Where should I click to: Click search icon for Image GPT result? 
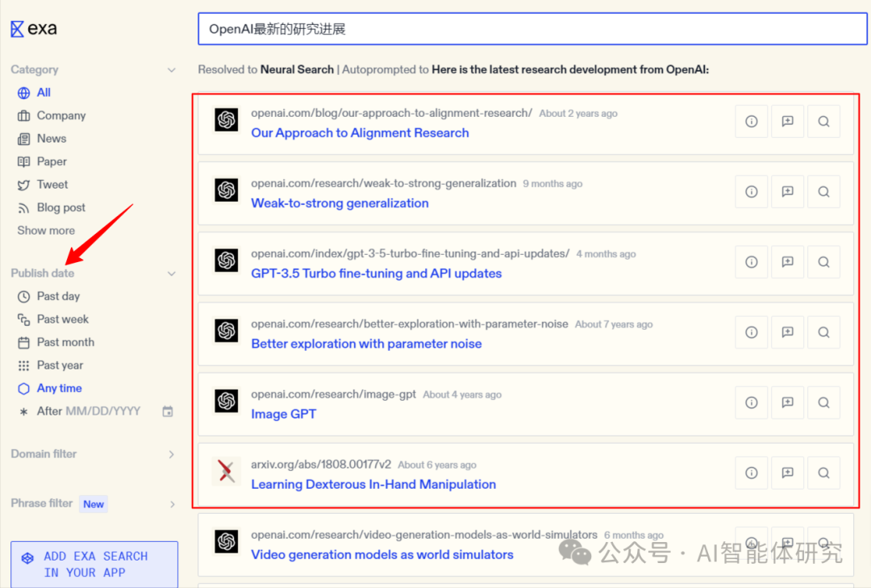pyautogui.click(x=823, y=402)
